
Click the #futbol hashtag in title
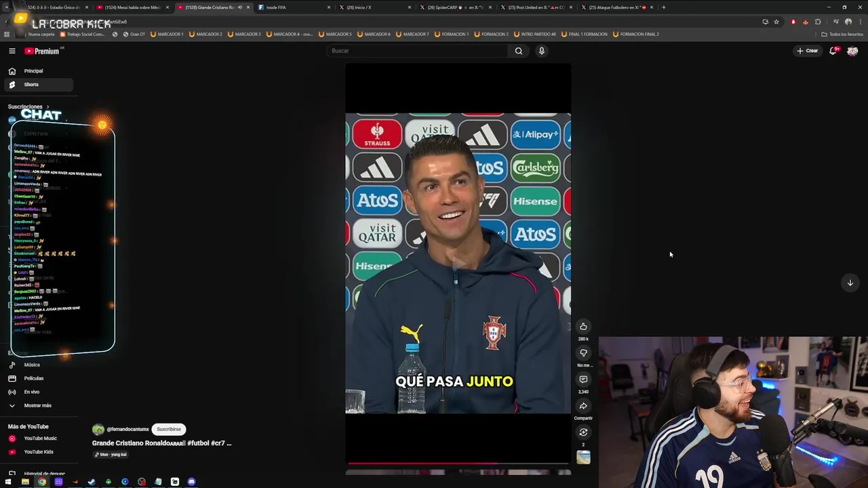[197, 443]
